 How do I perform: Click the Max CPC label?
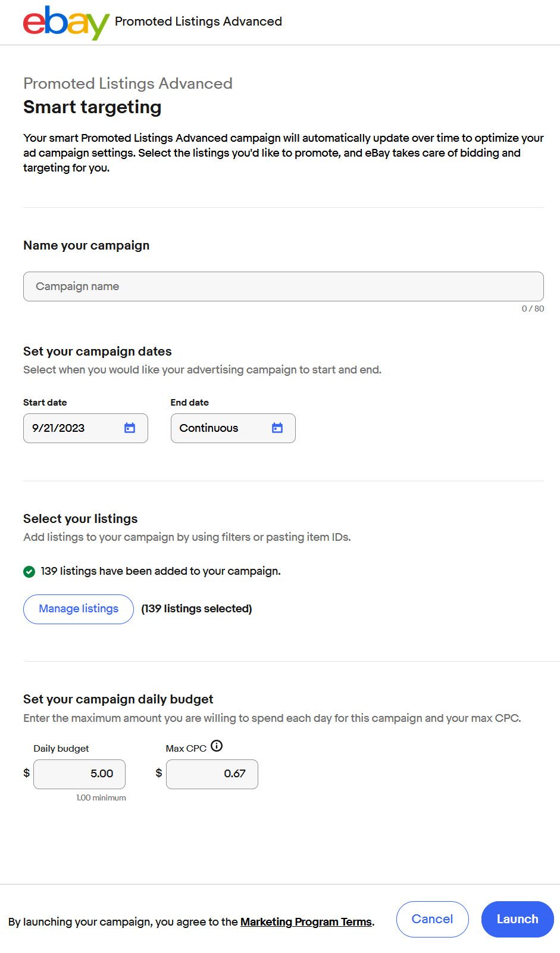pos(186,748)
